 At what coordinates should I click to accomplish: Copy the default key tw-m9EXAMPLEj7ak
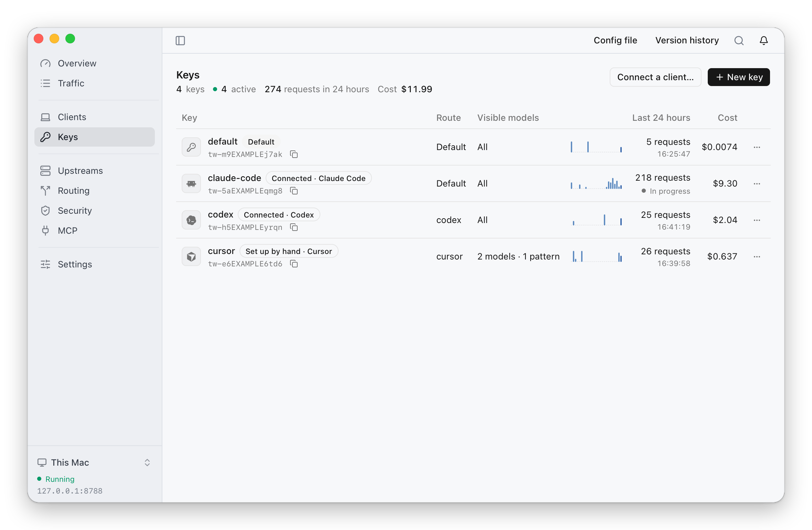(x=294, y=154)
